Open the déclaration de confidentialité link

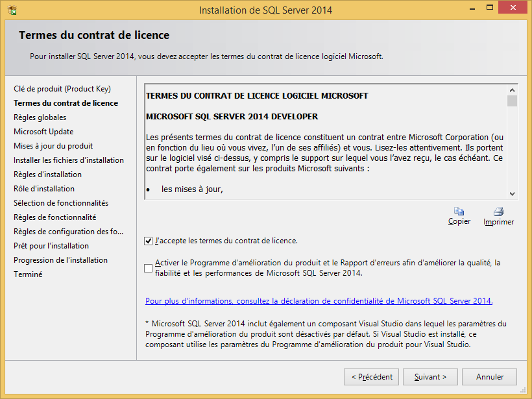pyautogui.click(x=319, y=301)
